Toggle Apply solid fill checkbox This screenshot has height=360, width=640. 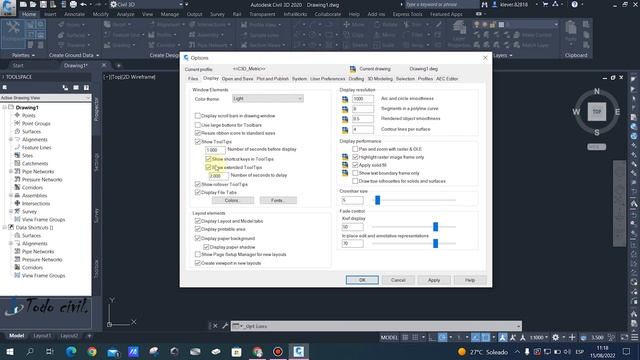(x=355, y=165)
